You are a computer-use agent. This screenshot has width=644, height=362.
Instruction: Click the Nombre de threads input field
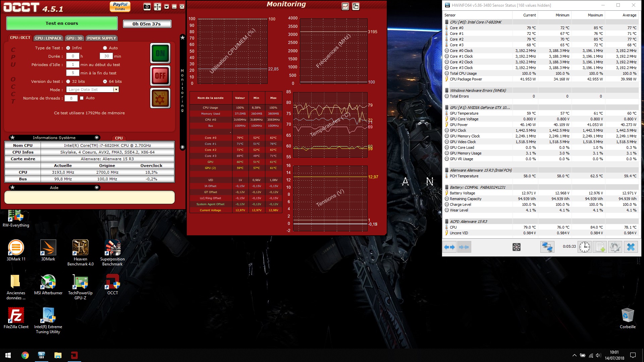click(71, 98)
